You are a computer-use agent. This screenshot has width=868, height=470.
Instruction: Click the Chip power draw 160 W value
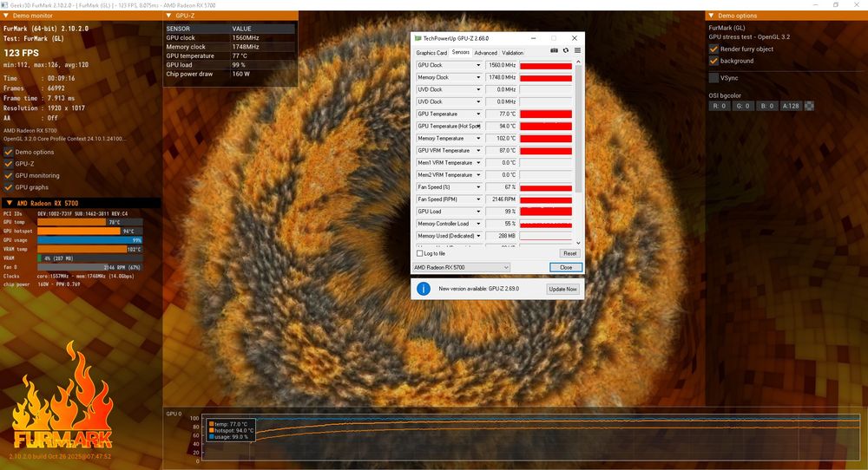click(x=240, y=74)
